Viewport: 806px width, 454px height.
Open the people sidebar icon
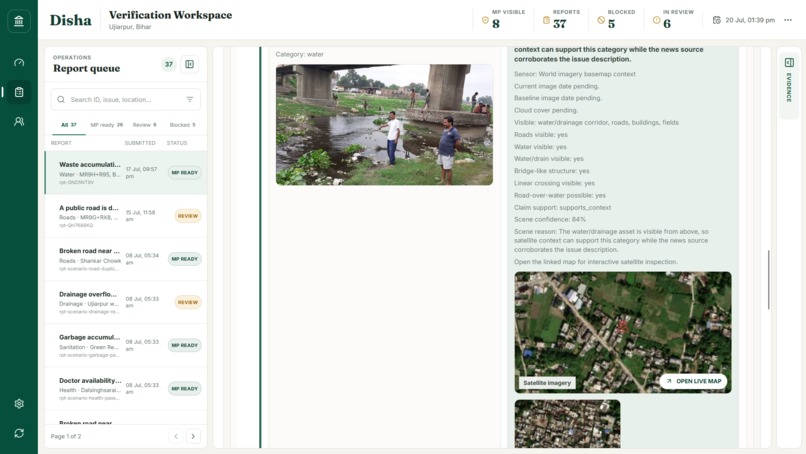pyautogui.click(x=19, y=121)
